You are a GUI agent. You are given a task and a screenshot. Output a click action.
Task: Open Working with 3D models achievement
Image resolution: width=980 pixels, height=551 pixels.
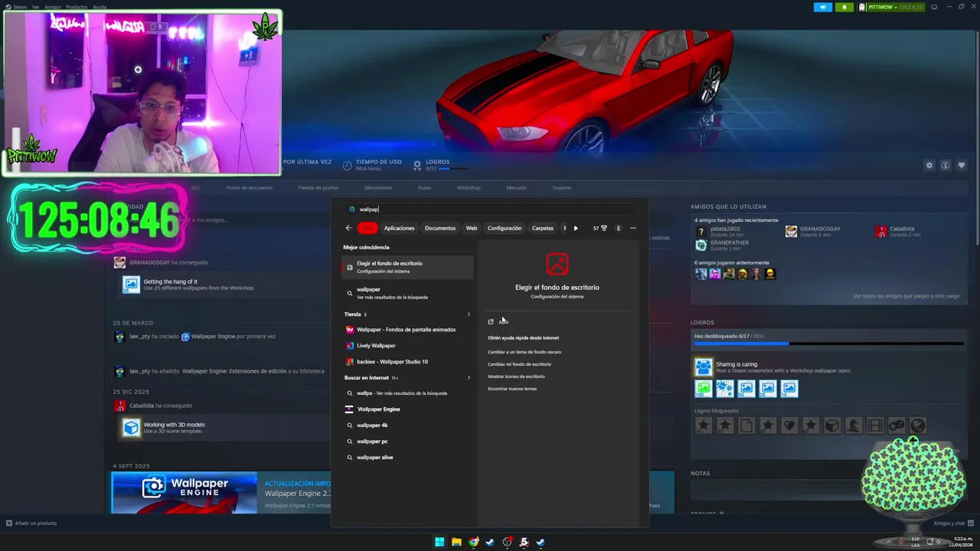tap(132, 428)
